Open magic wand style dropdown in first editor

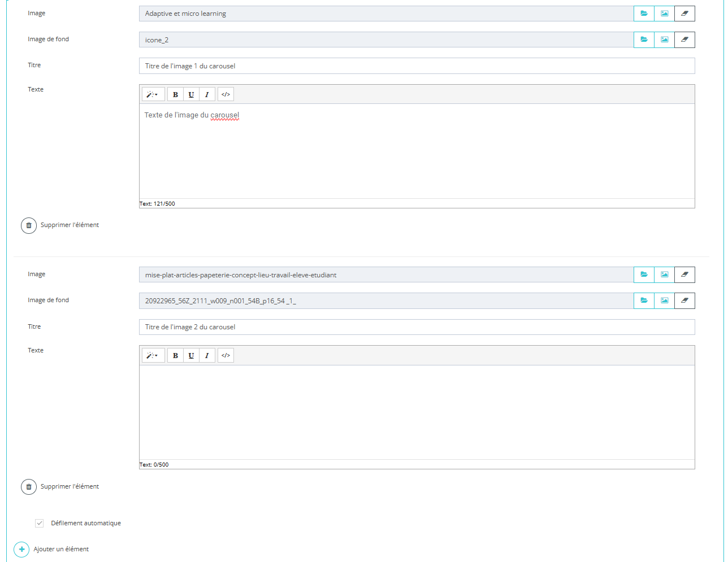153,94
